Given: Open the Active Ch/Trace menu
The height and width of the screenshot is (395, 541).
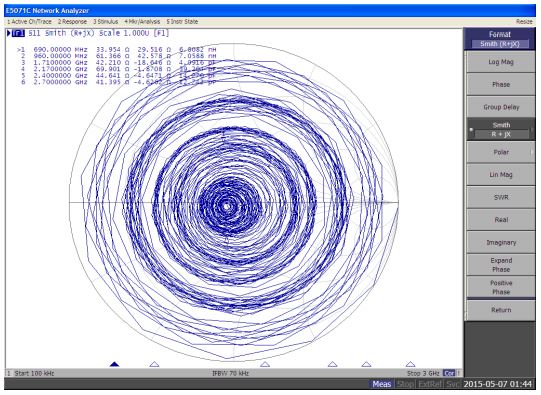Looking at the screenshot, I should 29,22.
